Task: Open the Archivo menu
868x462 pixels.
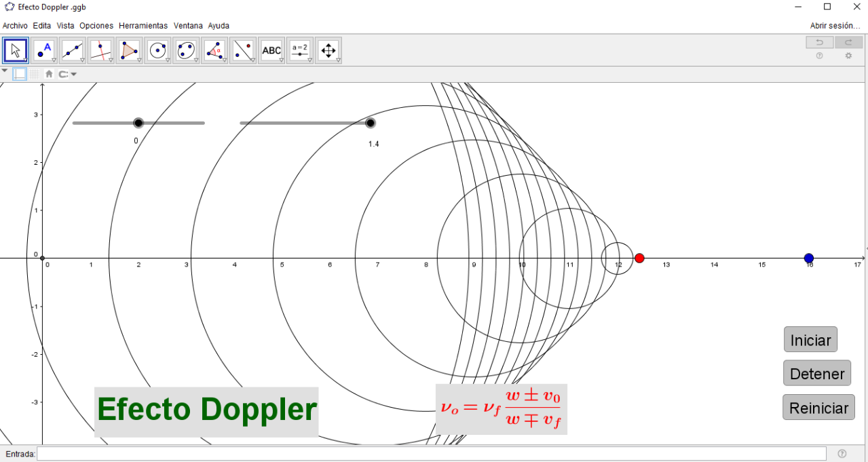Action: pos(16,26)
